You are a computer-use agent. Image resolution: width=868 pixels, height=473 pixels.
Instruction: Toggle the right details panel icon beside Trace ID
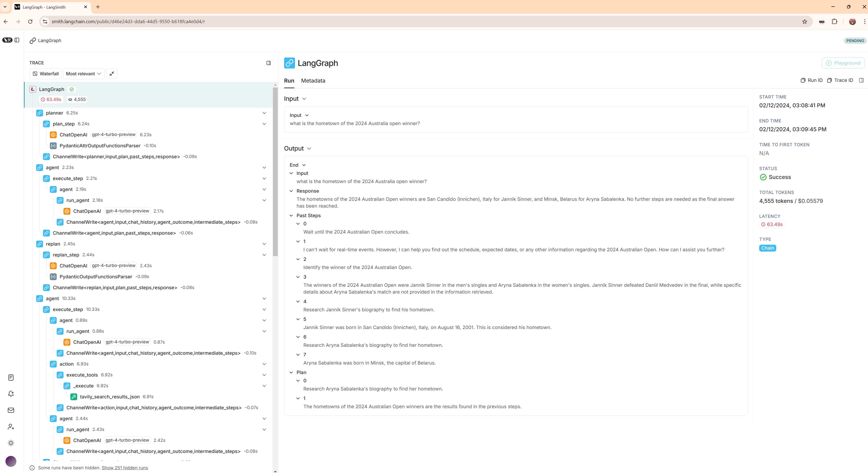[x=861, y=80]
